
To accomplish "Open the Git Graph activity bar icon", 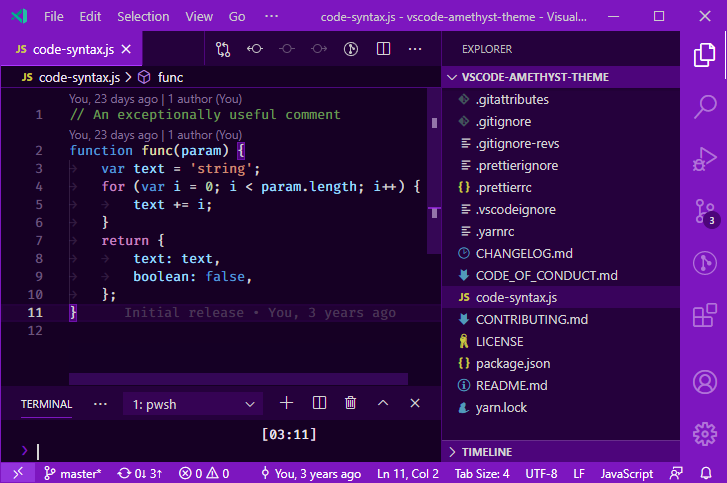I will (705, 263).
